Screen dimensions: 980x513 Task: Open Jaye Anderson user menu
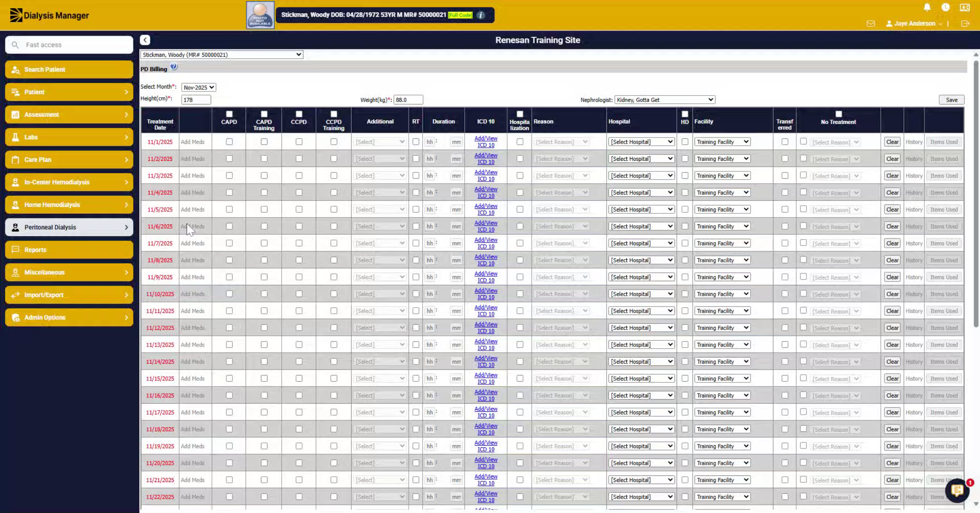click(x=914, y=24)
